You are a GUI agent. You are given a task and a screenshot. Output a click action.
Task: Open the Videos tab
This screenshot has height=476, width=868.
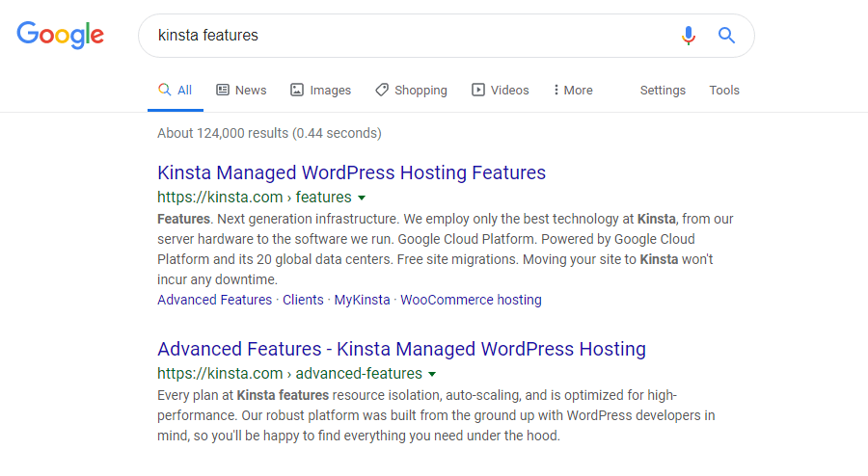coord(500,91)
